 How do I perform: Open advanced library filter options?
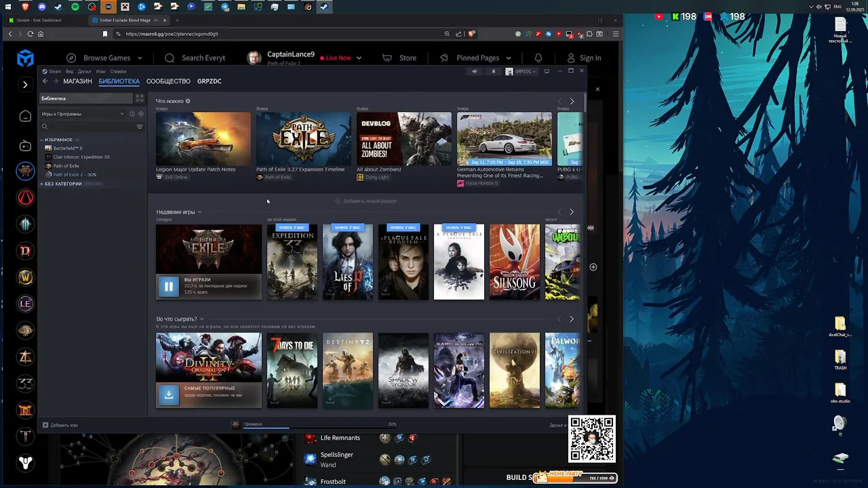140,127
